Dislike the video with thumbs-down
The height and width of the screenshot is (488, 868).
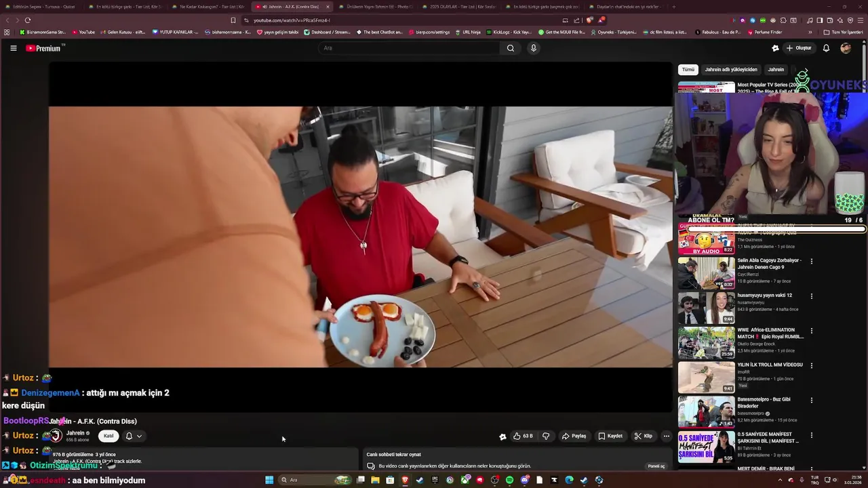click(546, 436)
